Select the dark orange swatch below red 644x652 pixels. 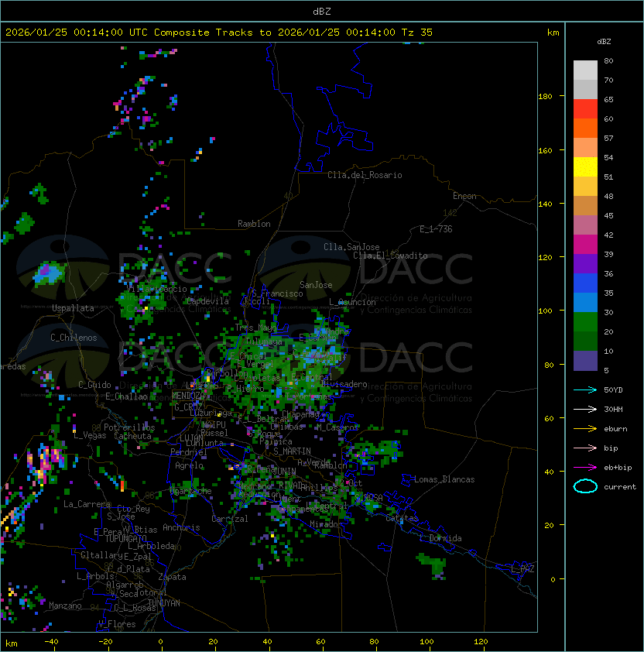coord(585,129)
